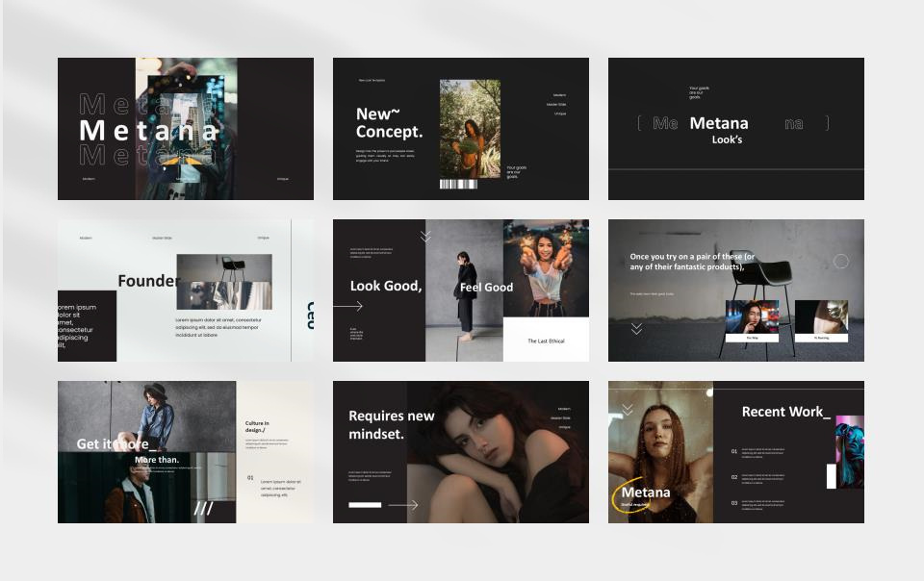Image resolution: width=924 pixels, height=581 pixels.
Task: Click the arrow icon on Requires new mindset slide
Action: (x=402, y=504)
